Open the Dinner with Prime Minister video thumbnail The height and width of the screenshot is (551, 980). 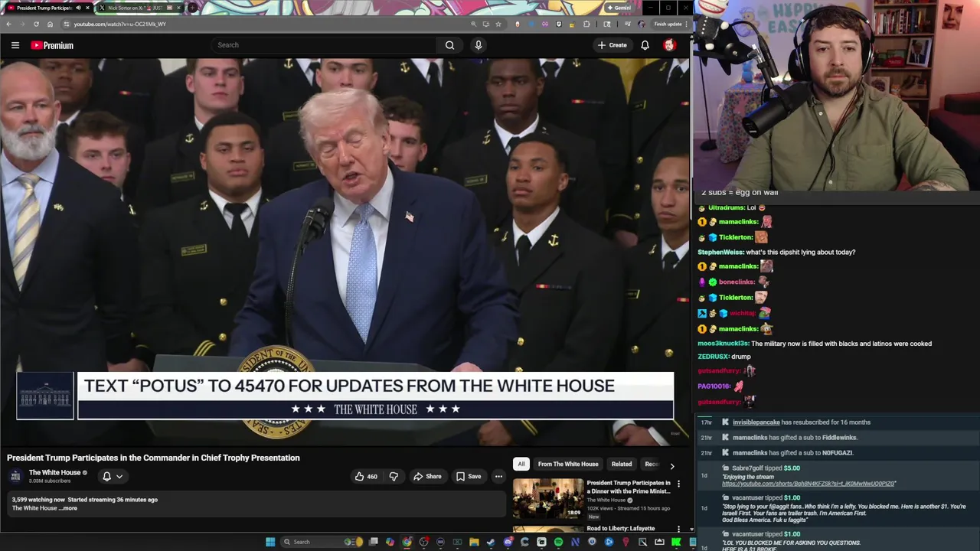547,498
